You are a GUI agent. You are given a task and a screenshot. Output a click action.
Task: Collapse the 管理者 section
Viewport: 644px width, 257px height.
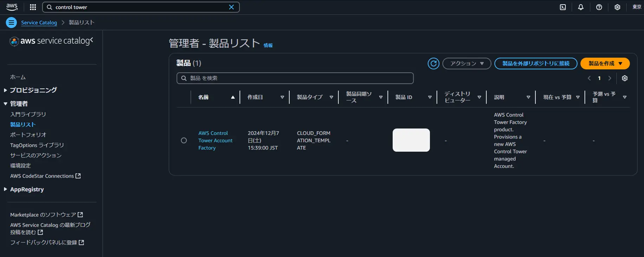point(16,104)
